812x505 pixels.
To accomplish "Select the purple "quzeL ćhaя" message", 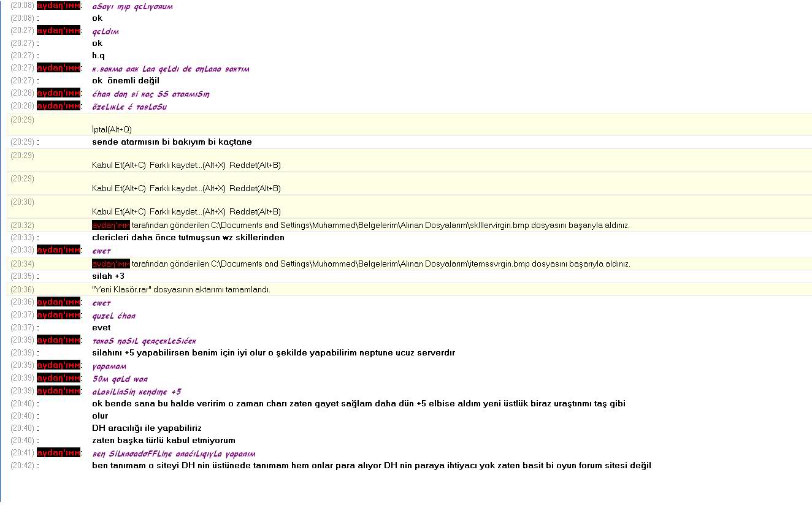I will coord(113,316).
